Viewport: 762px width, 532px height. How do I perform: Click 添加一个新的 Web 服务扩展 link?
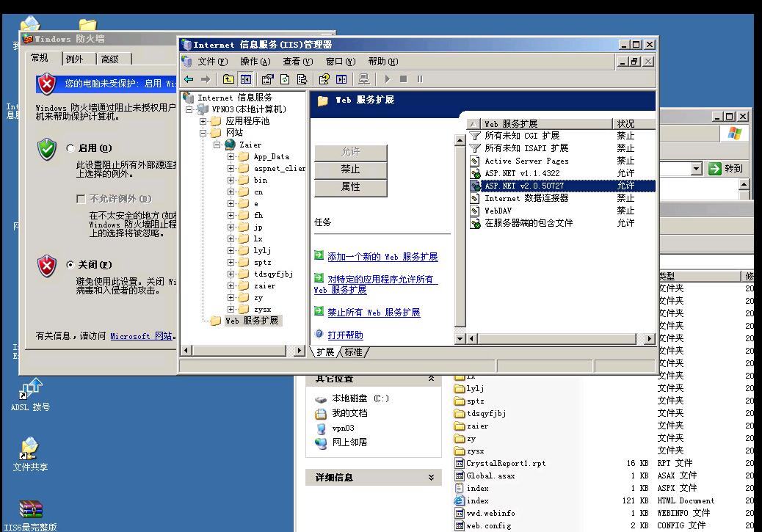point(382,257)
